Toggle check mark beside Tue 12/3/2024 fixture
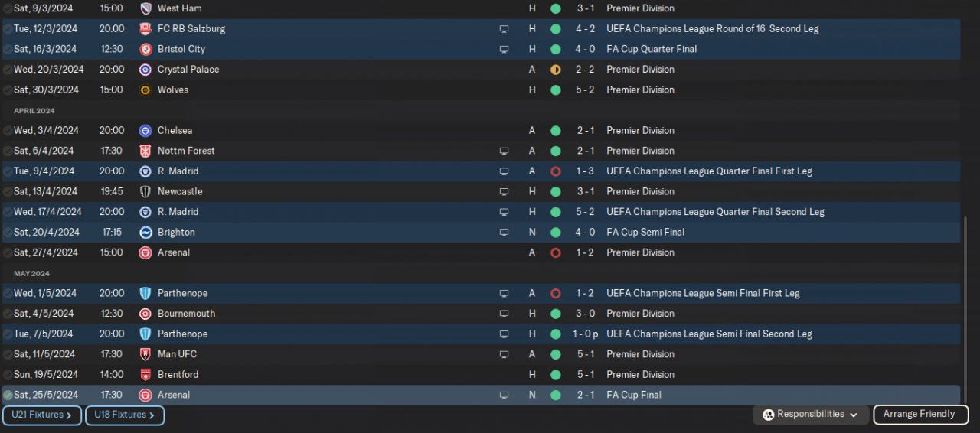The width and height of the screenshot is (980, 433). coord(8,29)
